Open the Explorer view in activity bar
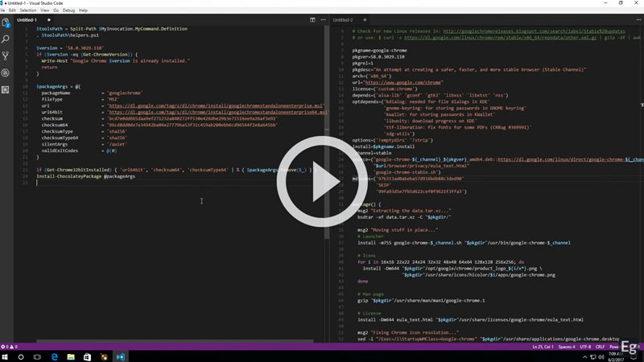The width and height of the screenshot is (644, 362). pos(6,23)
